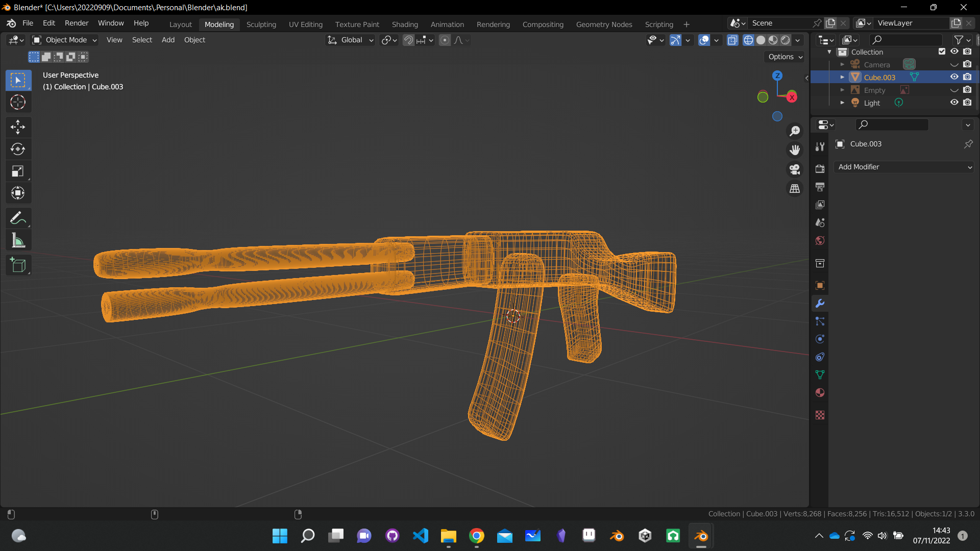Click the Z axis on navigation gizmo
Image resolution: width=980 pixels, height=551 pixels.
(777, 76)
